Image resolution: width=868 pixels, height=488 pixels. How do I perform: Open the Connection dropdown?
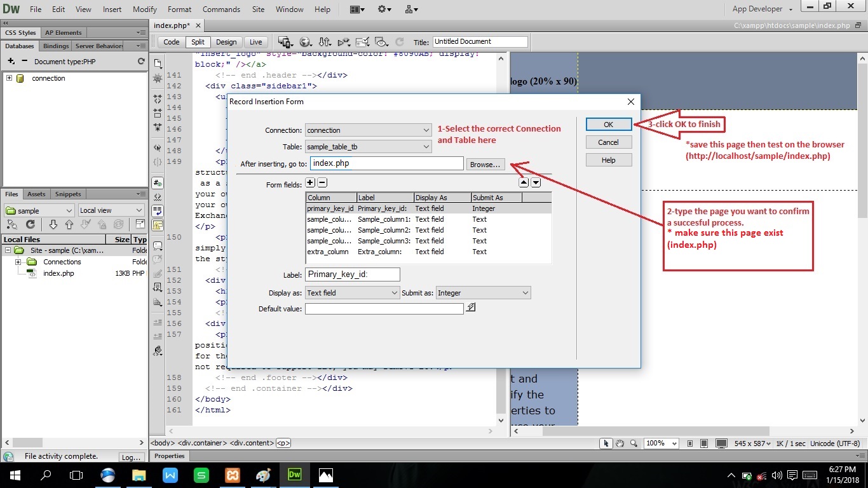click(368, 130)
